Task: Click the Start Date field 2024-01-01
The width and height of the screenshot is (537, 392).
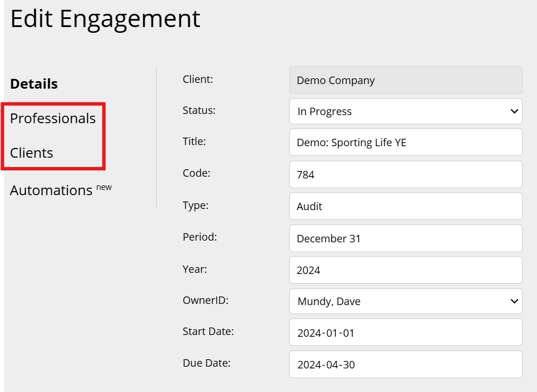Action: (406, 333)
